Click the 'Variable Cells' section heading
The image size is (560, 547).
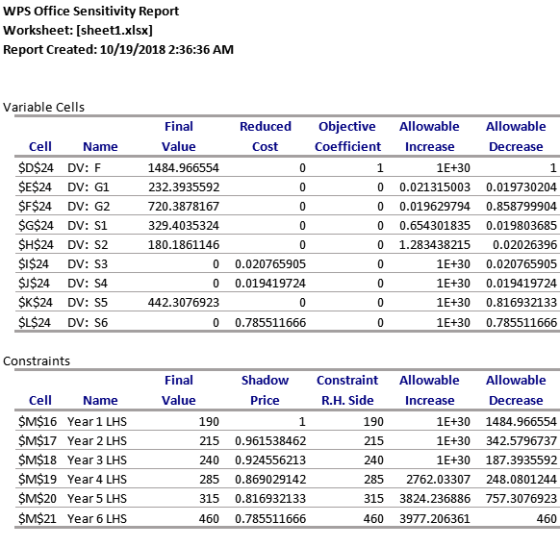point(44,107)
